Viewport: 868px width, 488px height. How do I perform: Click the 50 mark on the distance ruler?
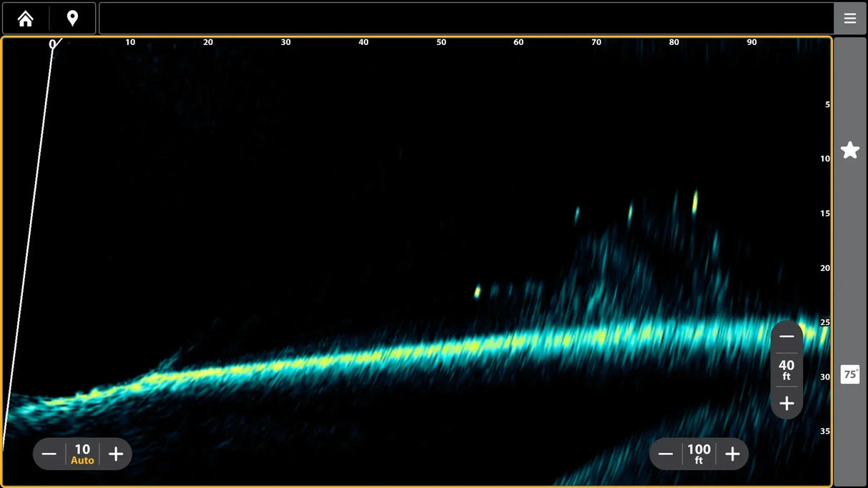tap(440, 42)
